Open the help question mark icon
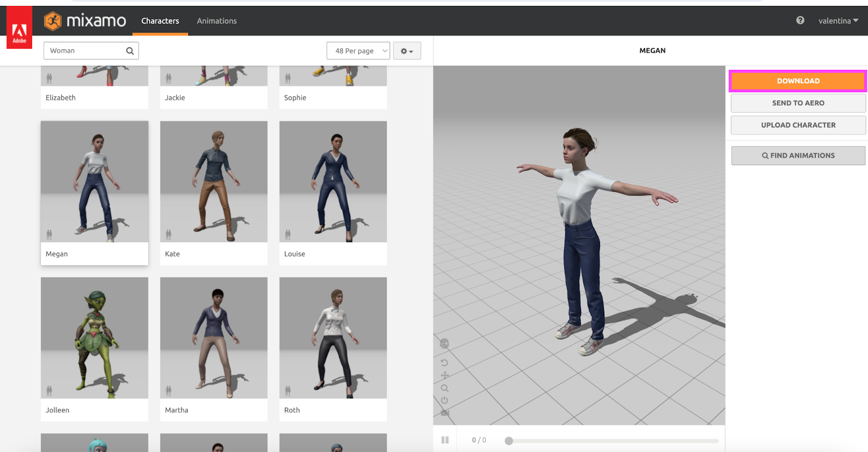868x452 pixels. pos(800,21)
